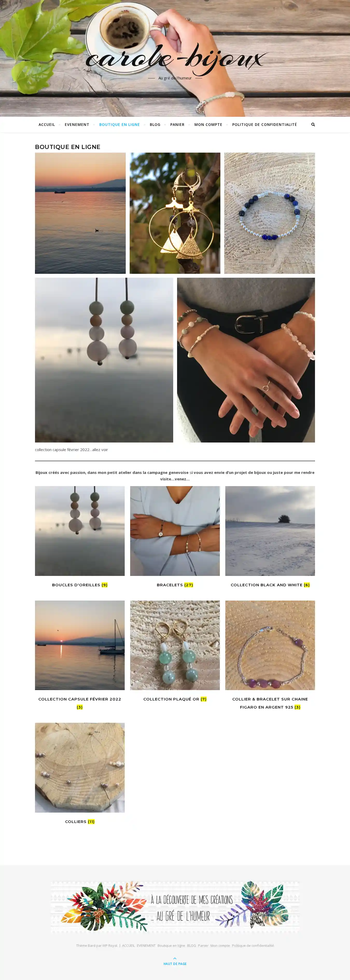Viewport: 350px width, 980px height.
Task: Open Collection Capsule Février 2022 thumbnail
Action: tap(80, 645)
